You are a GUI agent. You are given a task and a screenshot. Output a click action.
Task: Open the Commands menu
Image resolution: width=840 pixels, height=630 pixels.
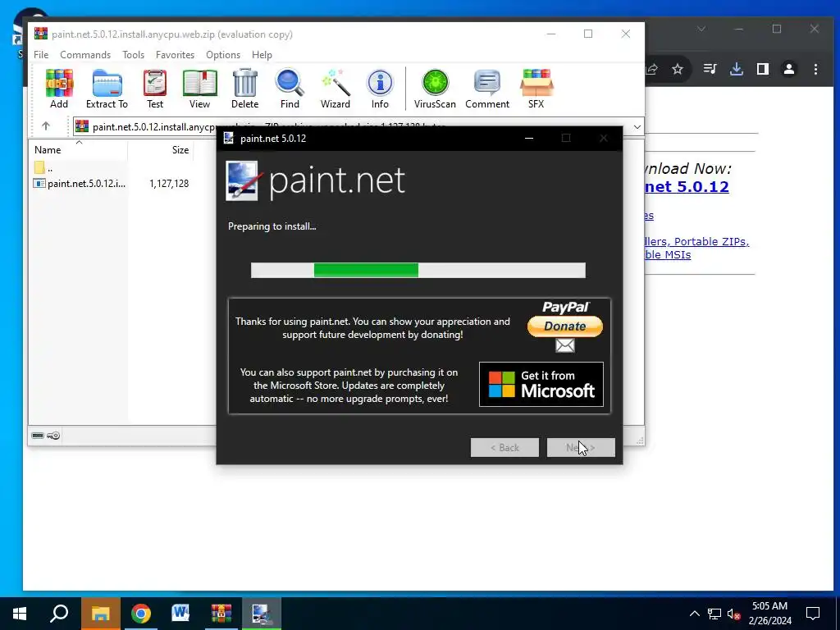click(x=85, y=55)
